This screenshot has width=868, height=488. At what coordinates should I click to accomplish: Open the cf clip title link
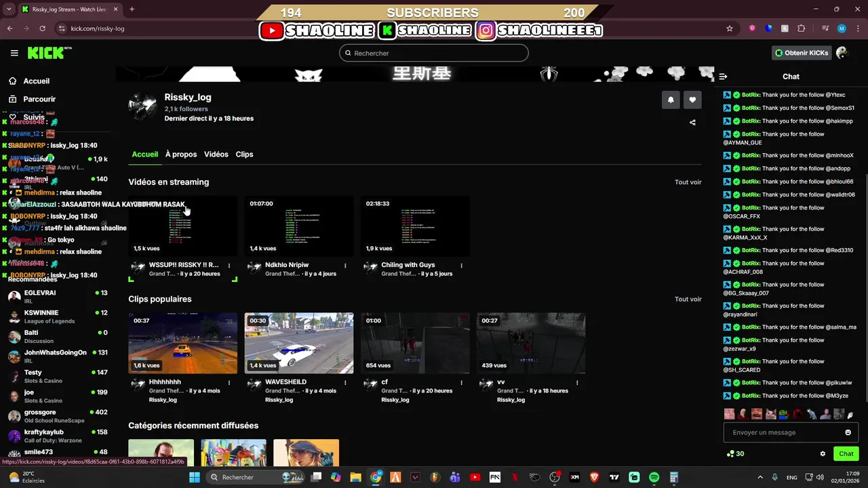pos(384,382)
